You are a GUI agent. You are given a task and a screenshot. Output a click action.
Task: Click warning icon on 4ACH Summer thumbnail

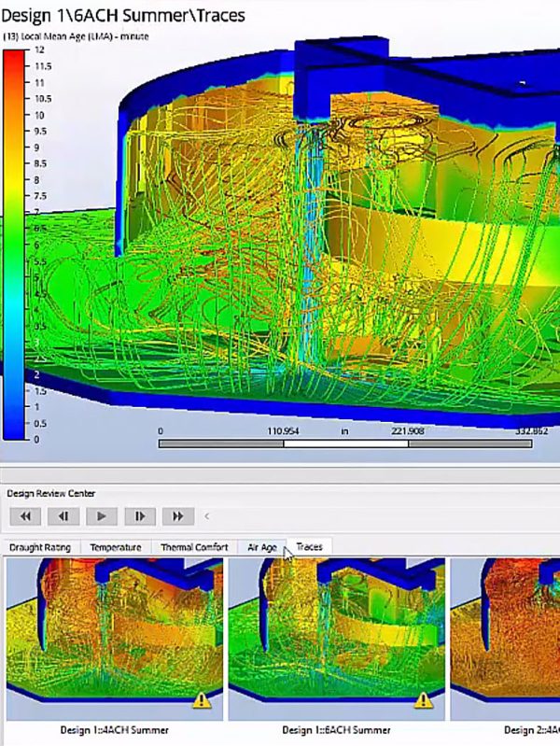[x=203, y=699]
